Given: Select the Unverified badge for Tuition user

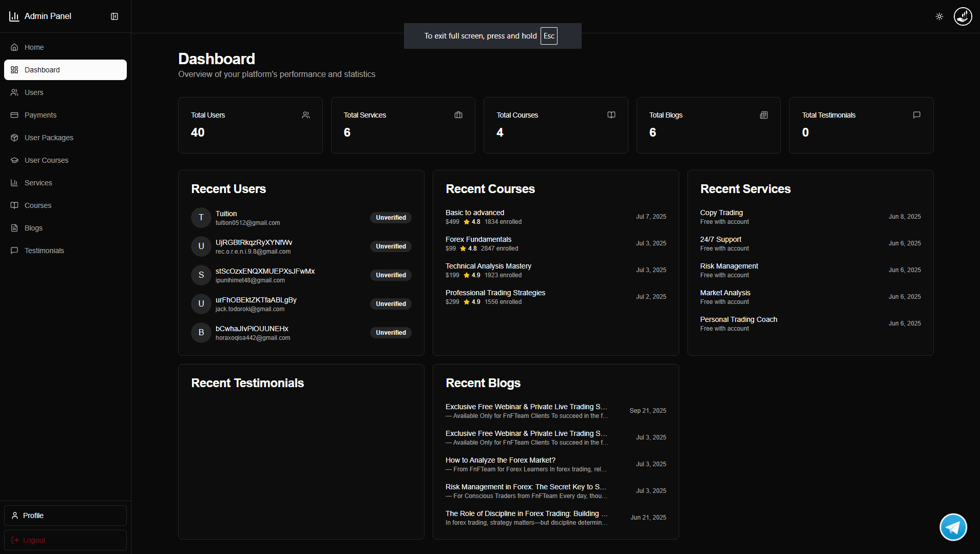Looking at the screenshot, I should click(x=391, y=218).
